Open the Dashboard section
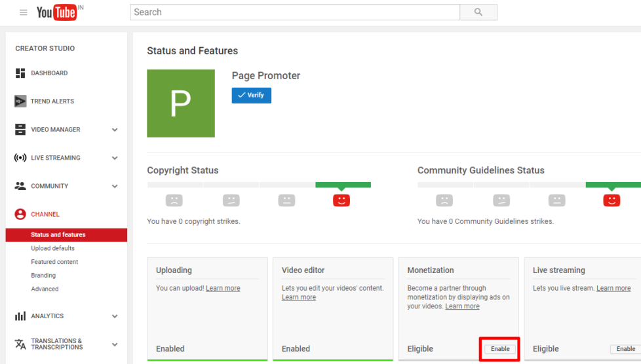 (x=49, y=73)
